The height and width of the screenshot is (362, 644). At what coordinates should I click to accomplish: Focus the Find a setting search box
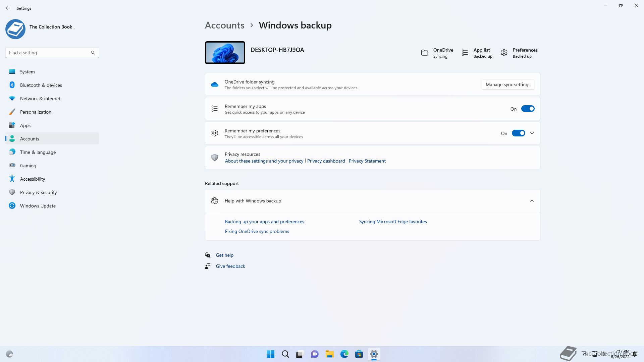[x=52, y=53]
